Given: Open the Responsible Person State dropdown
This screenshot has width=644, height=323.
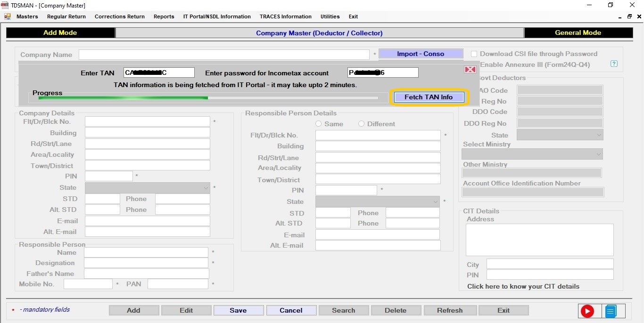Looking at the screenshot, I should [x=435, y=202].
